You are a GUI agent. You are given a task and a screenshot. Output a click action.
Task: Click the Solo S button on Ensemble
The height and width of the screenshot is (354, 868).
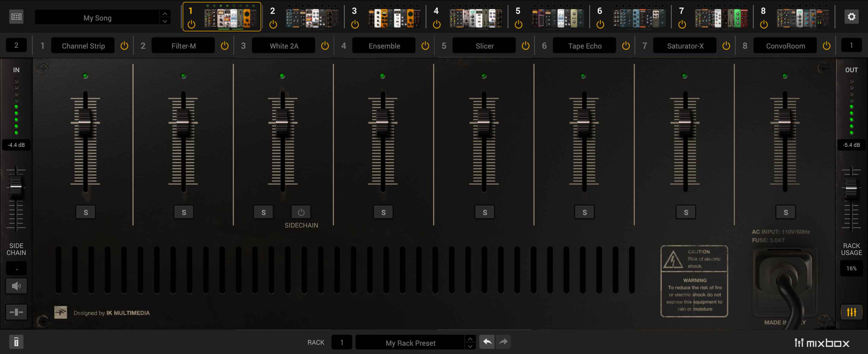coord(384,212)
